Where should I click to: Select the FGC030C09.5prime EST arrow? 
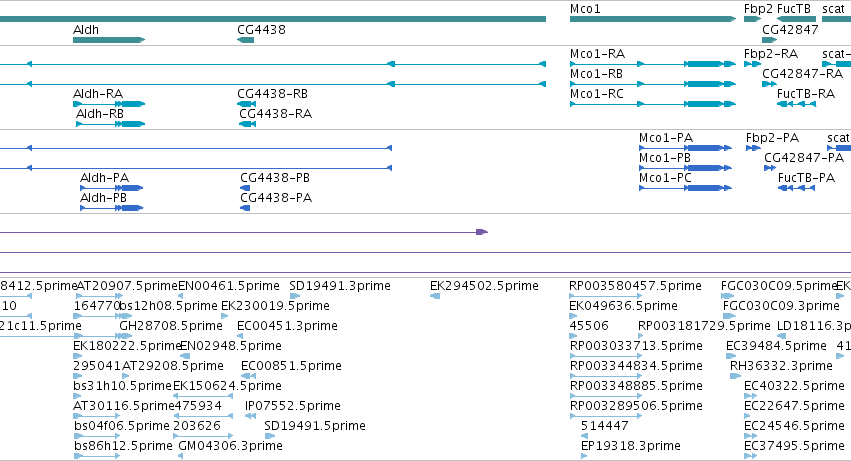point(727,296)
